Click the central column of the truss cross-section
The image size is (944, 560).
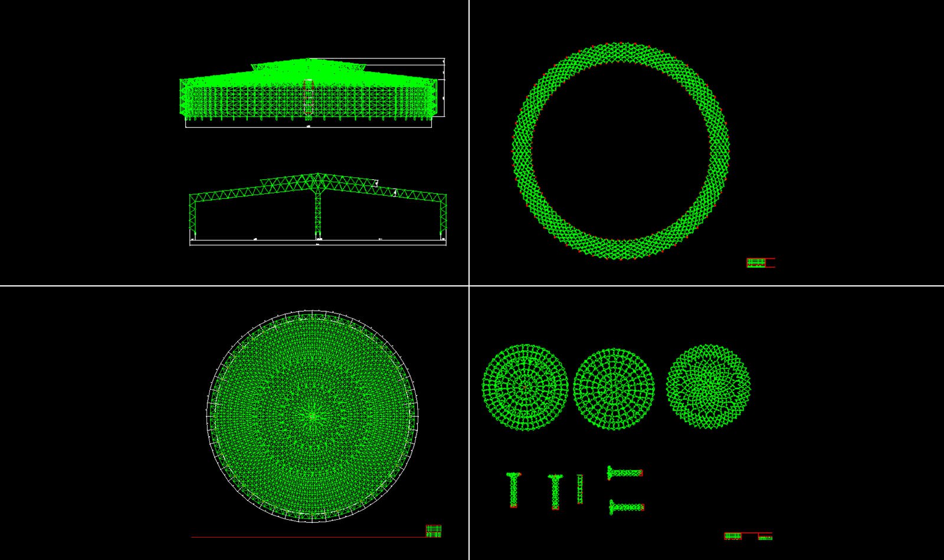[x=318, y=215]
